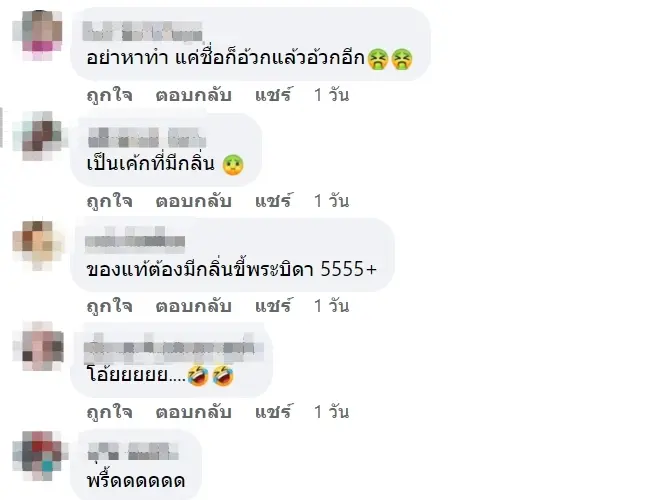This screenshot has height=500, width=665.
Task: Share the comment 'เป็นเค้กที่มีกลิ่น'
Action: click(x=274, y=200)
